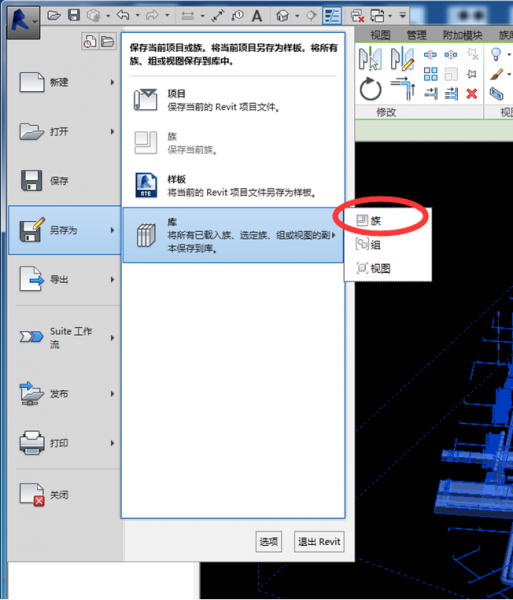Expand arrow next to 导出
Viewport: 513px width, 600px height.
point(112,279)
